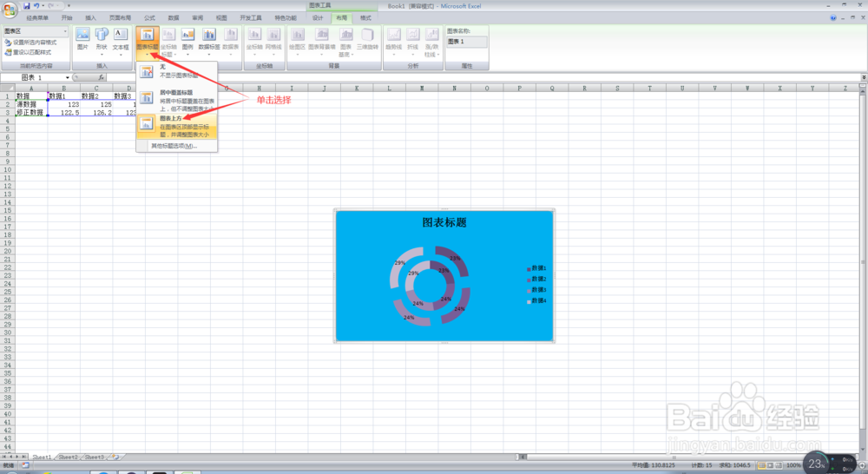Click the 数据4 legend entry

click(x=537, y=300)
